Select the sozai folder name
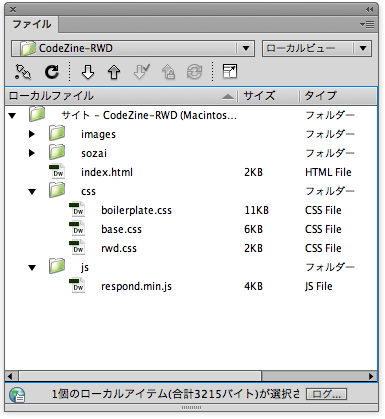The height and width of the screenshot is (419, 385). 94,153
